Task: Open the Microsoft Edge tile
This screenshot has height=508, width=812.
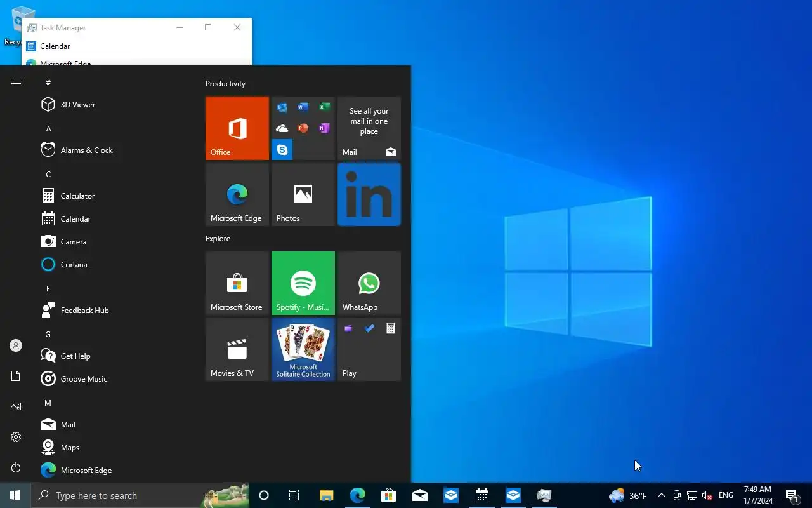Action: 237,194
